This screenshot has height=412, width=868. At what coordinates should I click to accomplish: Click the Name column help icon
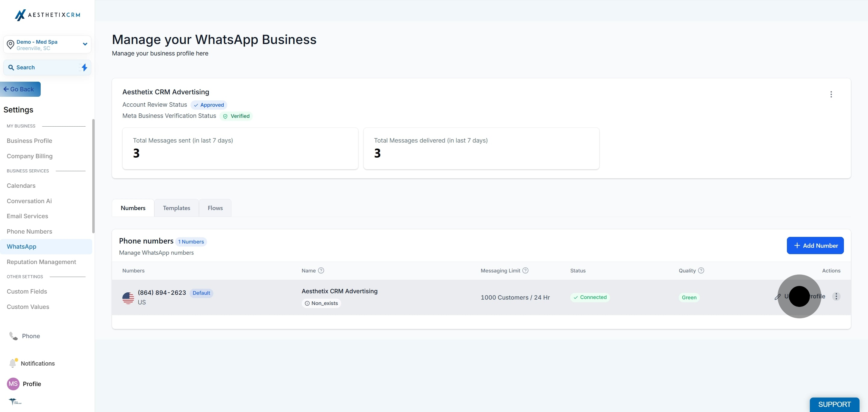tap(321, 271)
